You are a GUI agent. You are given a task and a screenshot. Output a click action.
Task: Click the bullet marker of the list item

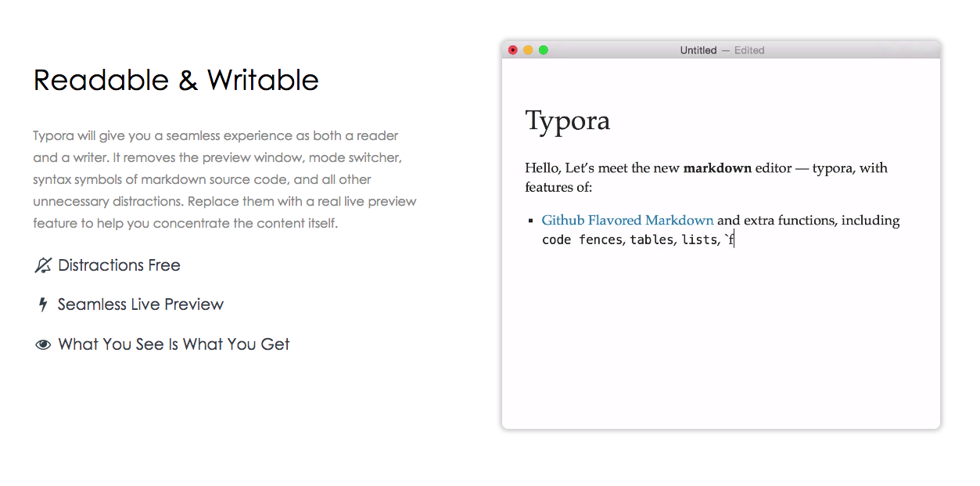(530, 221)
